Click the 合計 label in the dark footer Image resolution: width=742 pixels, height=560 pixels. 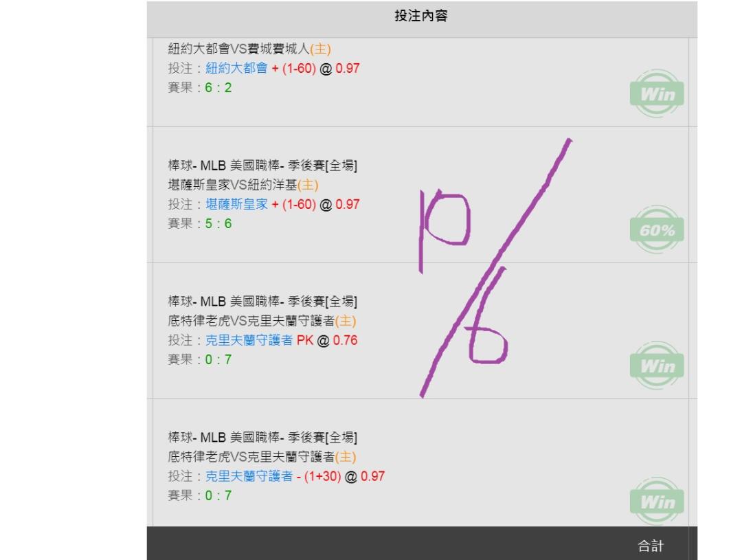tap(651, 546)
